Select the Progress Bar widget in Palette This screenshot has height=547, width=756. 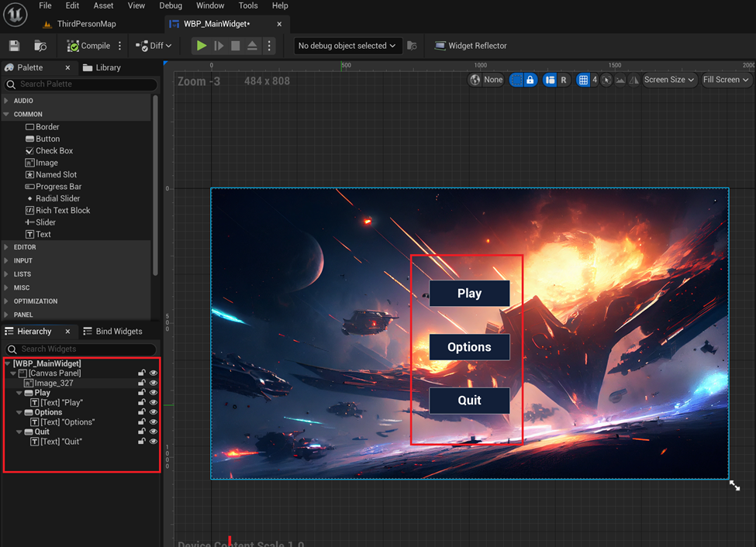pyautogui.click(x=58, y=187)
